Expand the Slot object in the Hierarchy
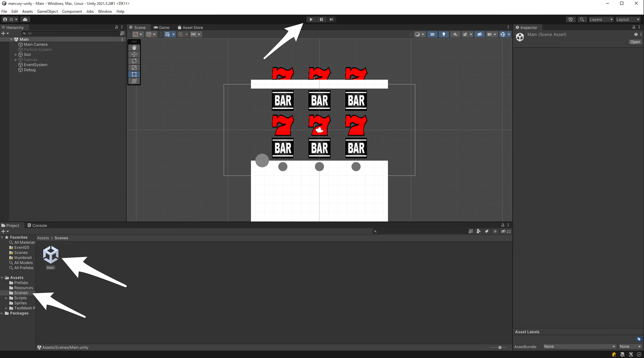 16,55
